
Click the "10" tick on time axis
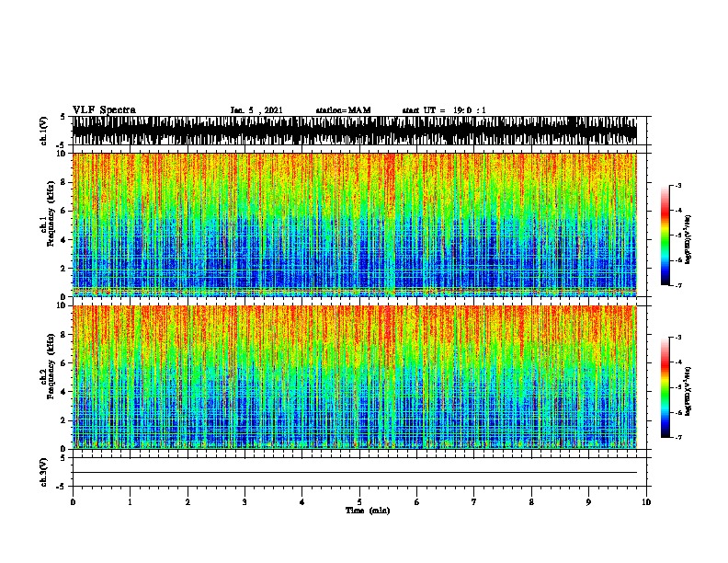[646, 502]
